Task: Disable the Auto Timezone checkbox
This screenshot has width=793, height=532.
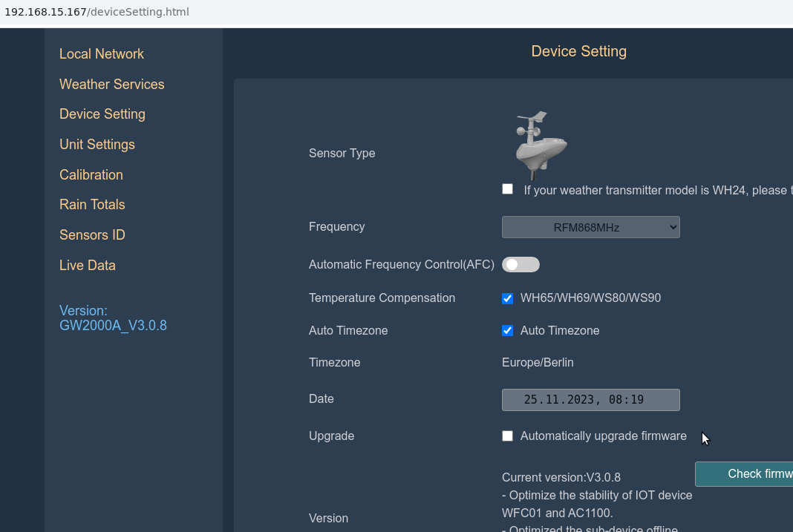Action: tap(507, 331)
